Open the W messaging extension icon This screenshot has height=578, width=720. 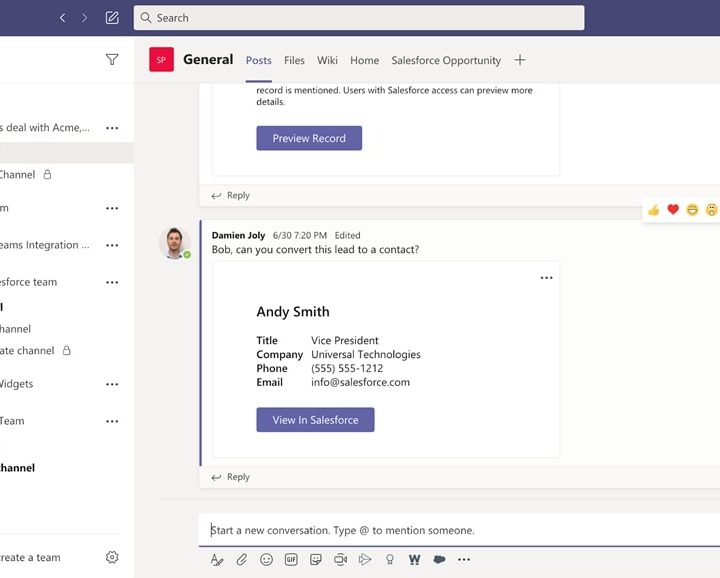click(414, 560)
